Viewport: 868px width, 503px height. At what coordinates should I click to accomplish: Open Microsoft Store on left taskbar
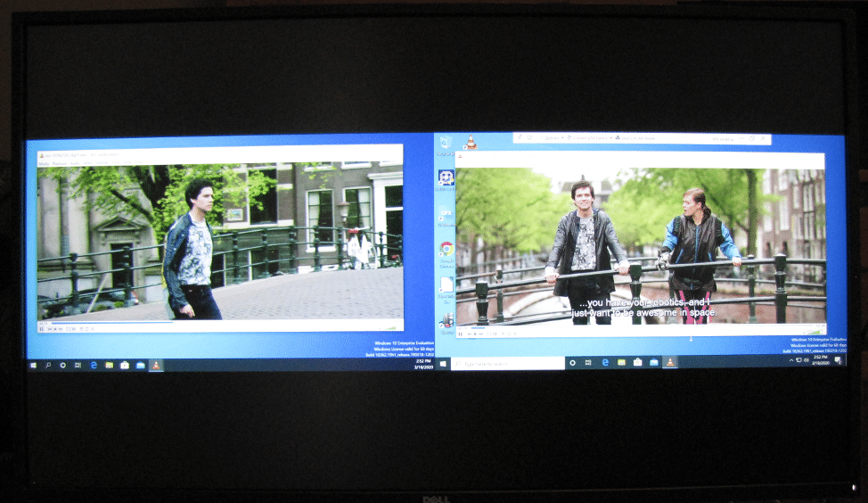125,365
